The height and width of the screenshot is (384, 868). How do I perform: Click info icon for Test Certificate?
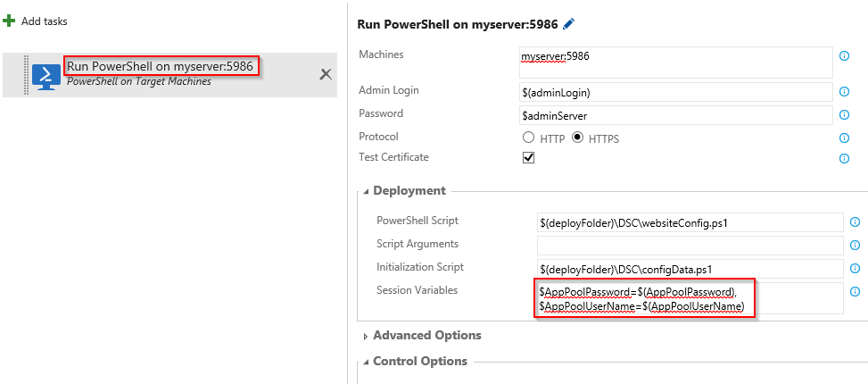tap(844, 158)
